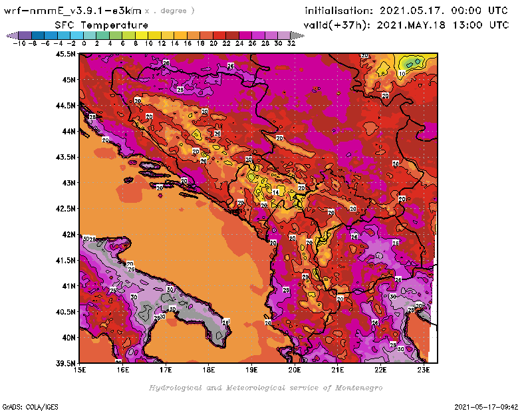Pick the colorbar swatch between 0 and 2
The height and width of the screenshot is (411, 532).
pos(90,35)
